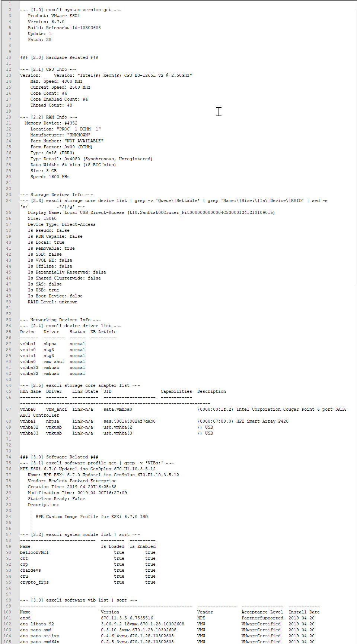Click 'Stateless Ready: False' line
Image resolution: width=357 pixels, height=644 pixels.
click(x=57, y=499)
